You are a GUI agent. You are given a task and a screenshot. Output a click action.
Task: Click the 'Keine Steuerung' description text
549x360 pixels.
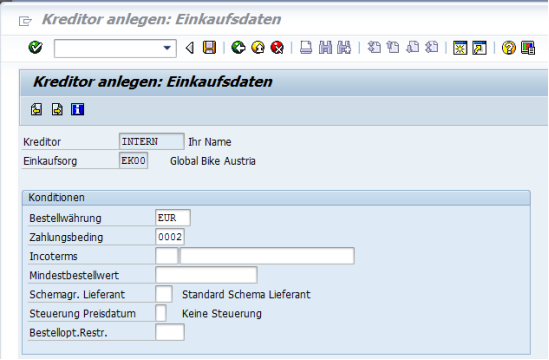click(x=222, y=313)
